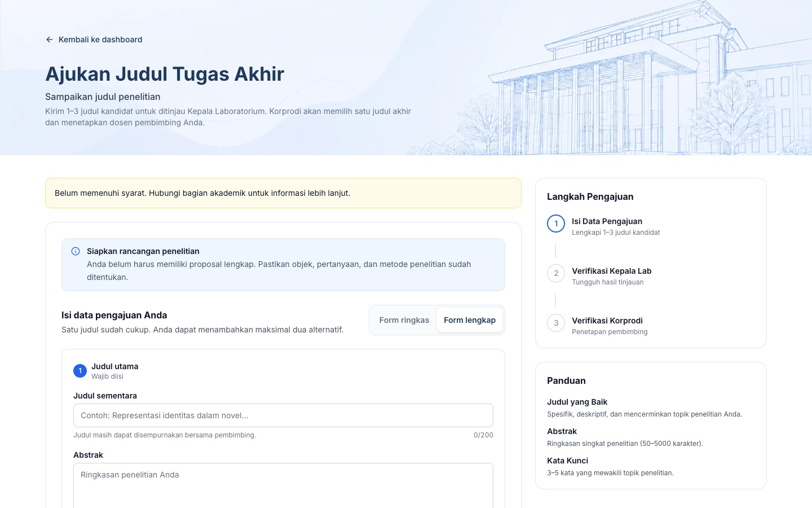The width and height of the screenshot is (812, 508).
Task: Click the info icon in Siapkan rancangan penelitian box
Action: [76, 251]
